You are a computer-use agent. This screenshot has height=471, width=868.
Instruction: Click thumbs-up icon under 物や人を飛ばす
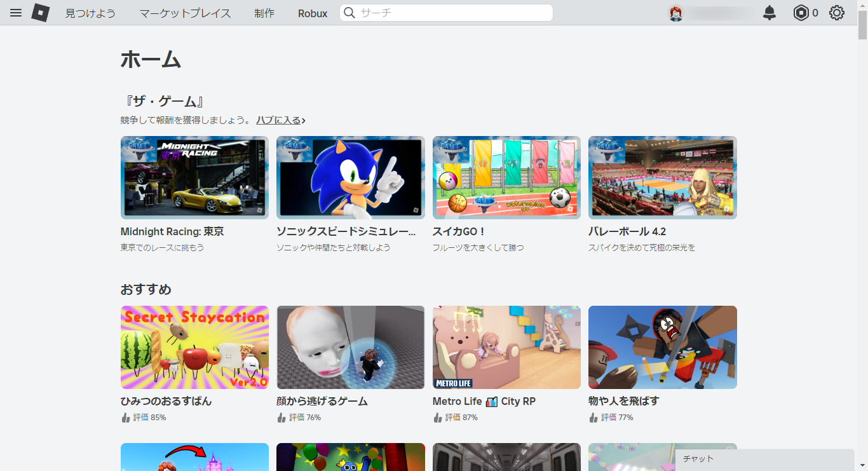click(x=593, y=418)
